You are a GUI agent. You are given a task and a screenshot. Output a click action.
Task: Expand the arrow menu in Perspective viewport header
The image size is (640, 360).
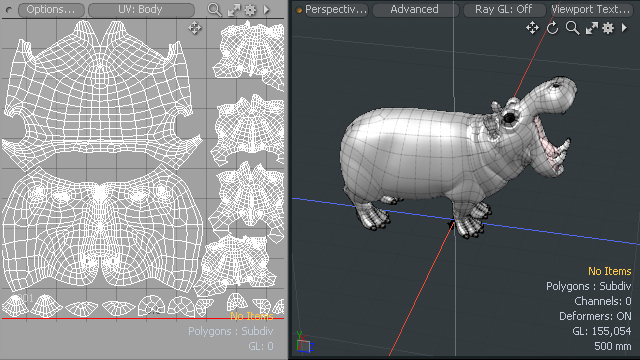624,28
